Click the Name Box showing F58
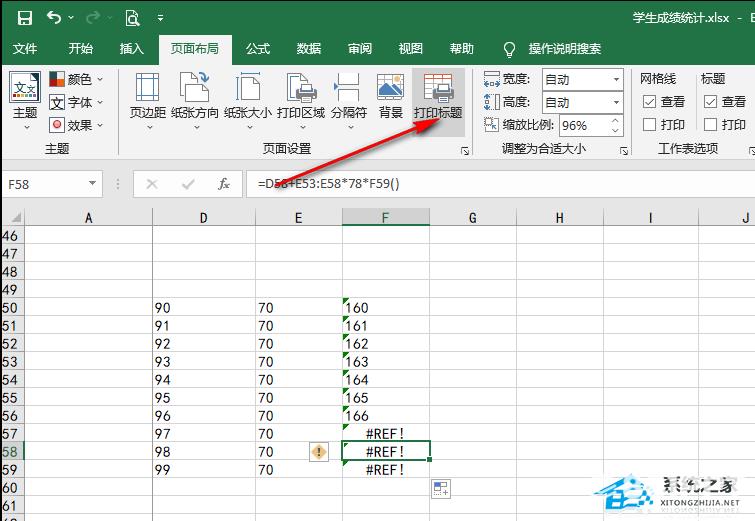 [44, 184]
